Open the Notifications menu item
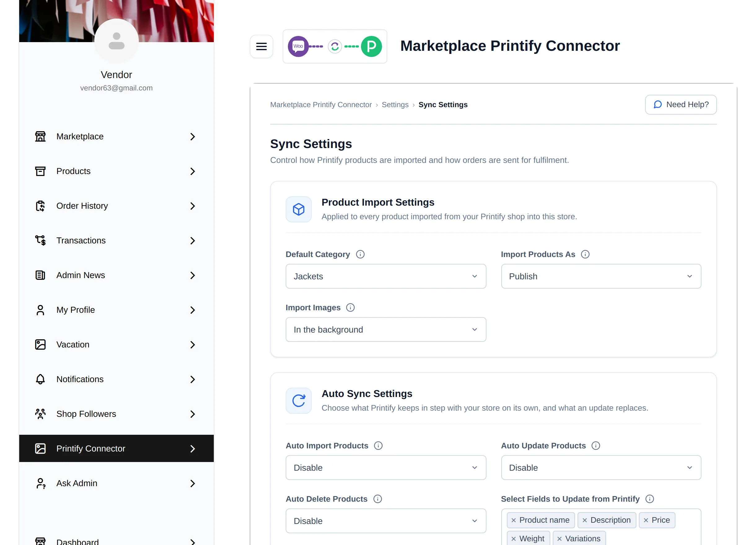This screenshot has height=545, width=756. tap(116, 379)
